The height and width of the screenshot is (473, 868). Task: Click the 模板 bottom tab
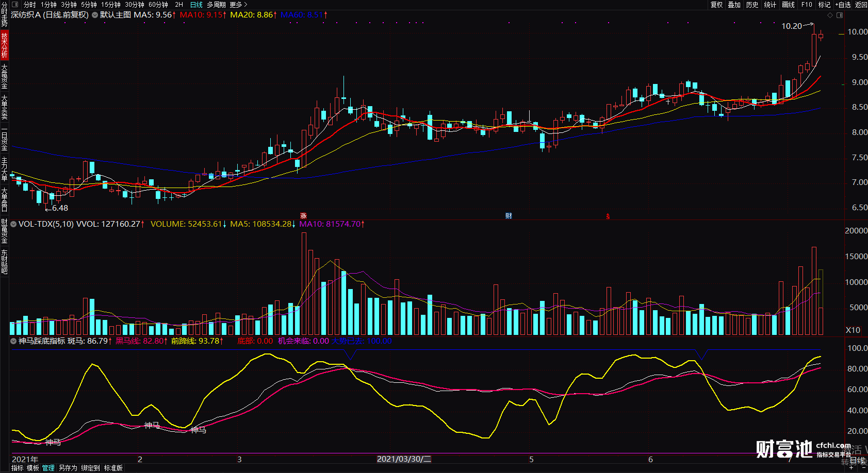point(33,468)
